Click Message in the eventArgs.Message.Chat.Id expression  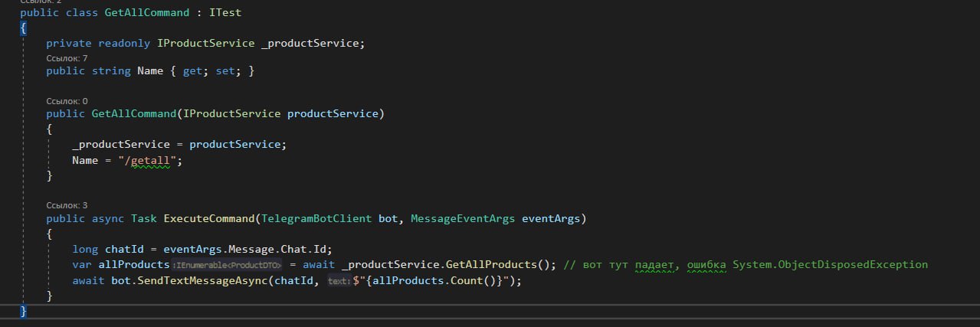click(251, 249)
